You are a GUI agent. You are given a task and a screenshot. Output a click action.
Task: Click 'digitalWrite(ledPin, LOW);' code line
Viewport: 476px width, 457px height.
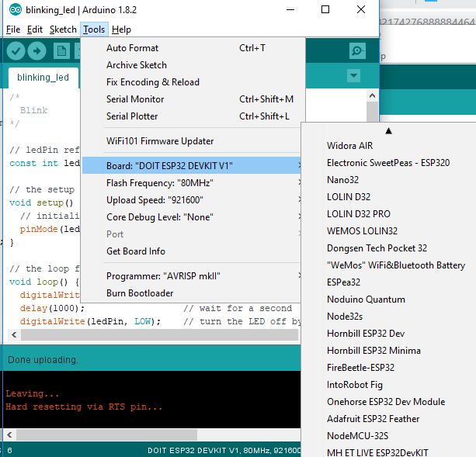pos(90,321)
